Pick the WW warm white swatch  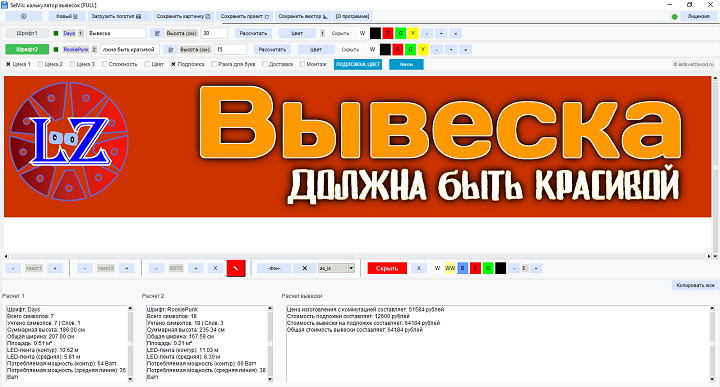click(x=450, y=268)
